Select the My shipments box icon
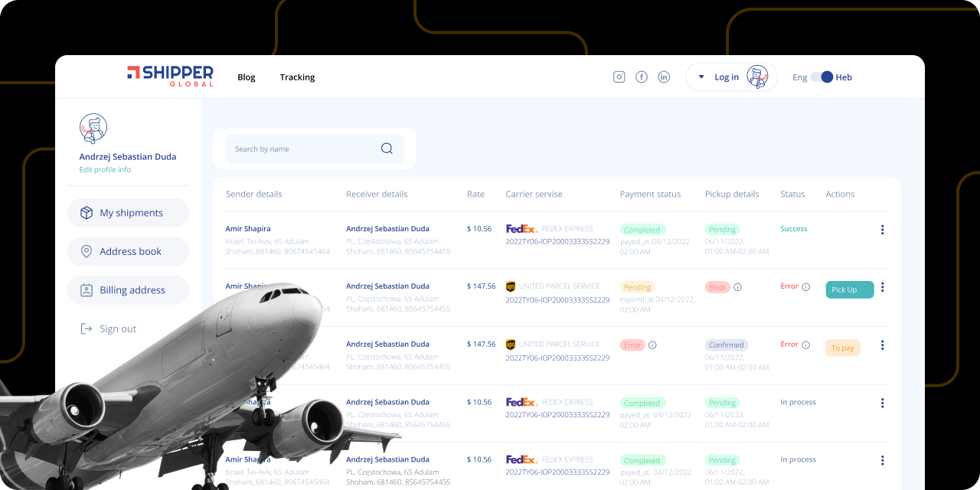 click(86, 212)
